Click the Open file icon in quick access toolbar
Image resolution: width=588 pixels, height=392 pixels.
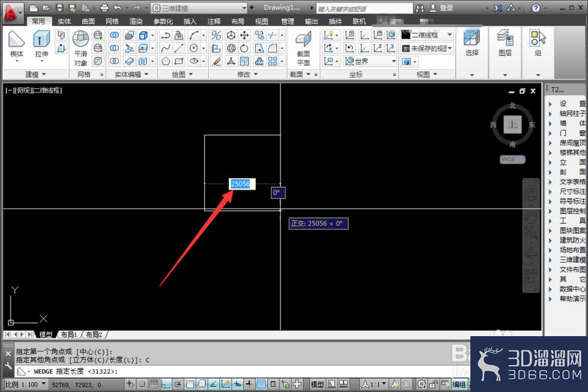pos(46,8)
